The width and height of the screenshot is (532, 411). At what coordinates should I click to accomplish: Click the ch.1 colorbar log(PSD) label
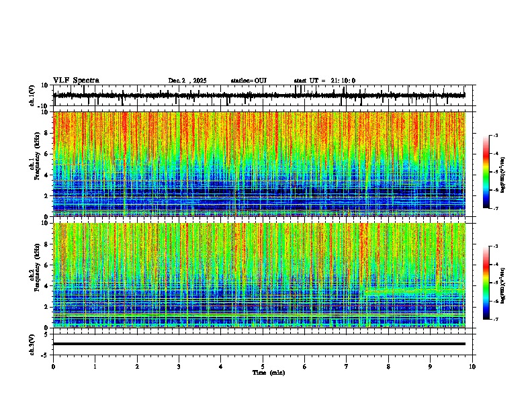point(503,175)
